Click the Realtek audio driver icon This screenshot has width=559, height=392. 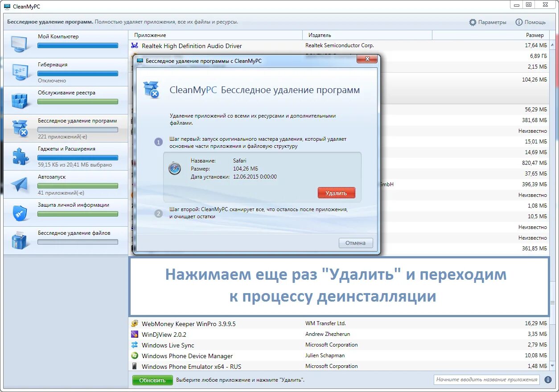(x=135, y=45)
